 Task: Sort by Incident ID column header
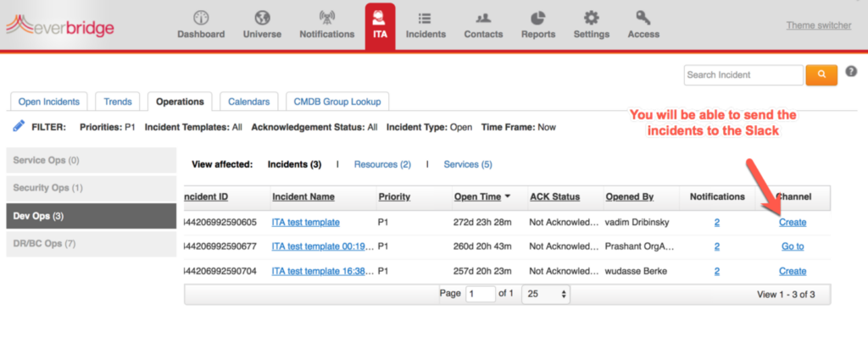pos(205,197)
